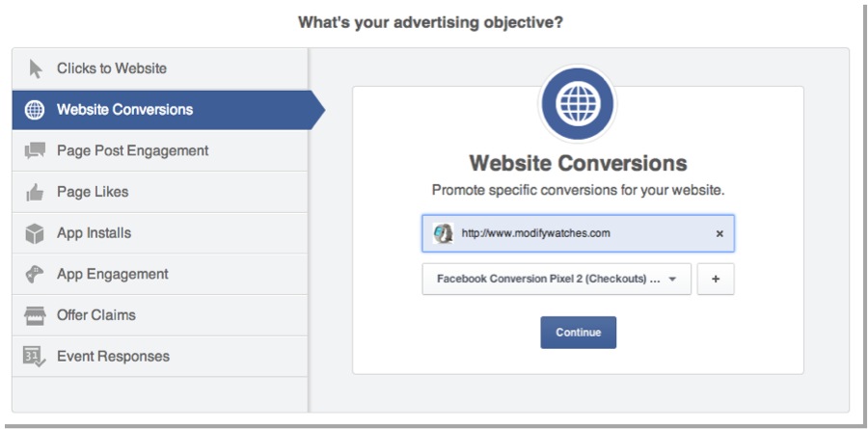
Task: Click the large globe icon above the heading
Action: coord(578,102)
